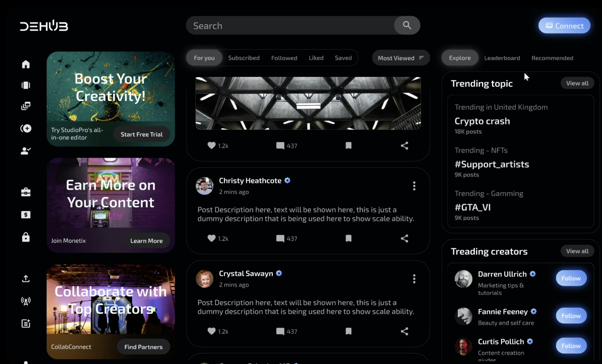Image resolution: width=602 pixels, height=364 pixels.
Task: Share the top image post
Action: (404, 145)
